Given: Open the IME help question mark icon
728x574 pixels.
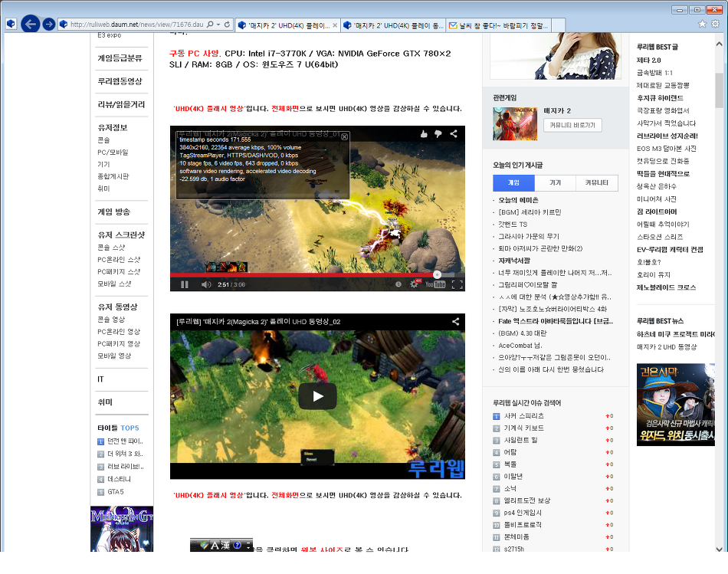Looking at the screenshot, I should pos(237,545).
